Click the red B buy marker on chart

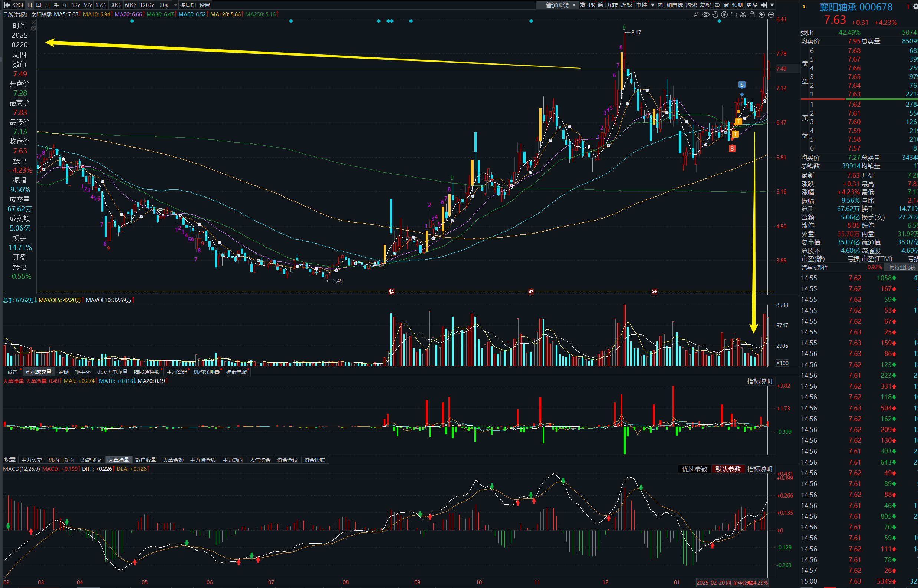[731, 149]
